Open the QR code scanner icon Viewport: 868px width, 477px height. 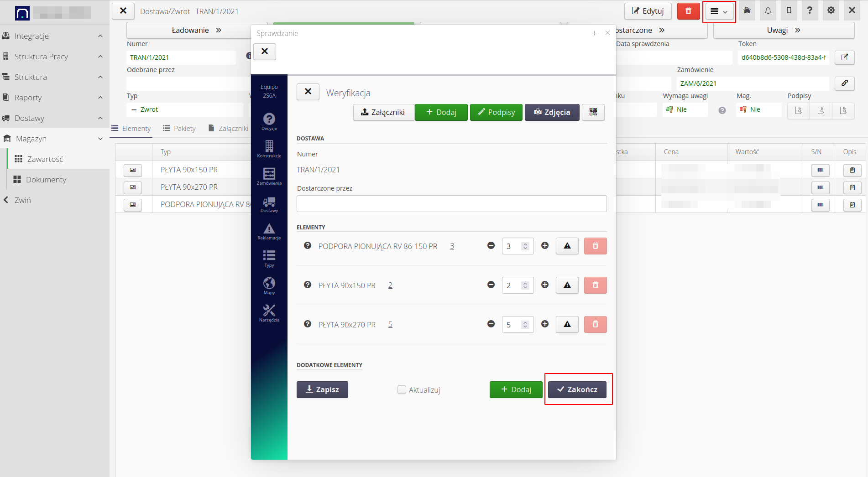click(x=593, y=112)
